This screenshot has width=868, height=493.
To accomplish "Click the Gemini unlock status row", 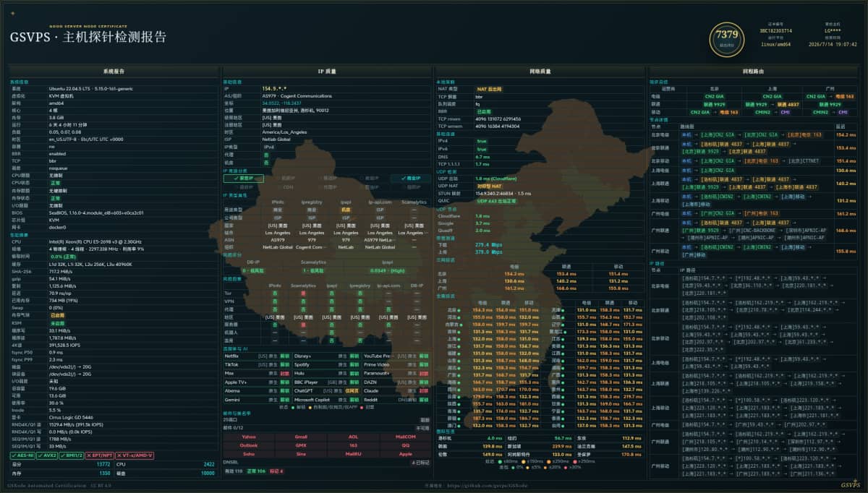I will click(x=257, y=399).
